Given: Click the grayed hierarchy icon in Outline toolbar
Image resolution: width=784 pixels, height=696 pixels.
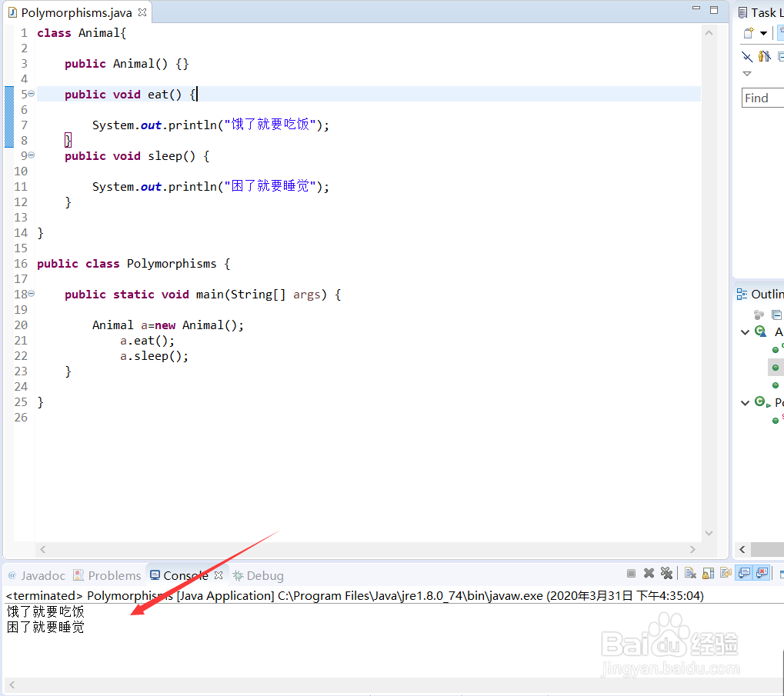Looking at the screenshot, I should click(x=759, y=315).
